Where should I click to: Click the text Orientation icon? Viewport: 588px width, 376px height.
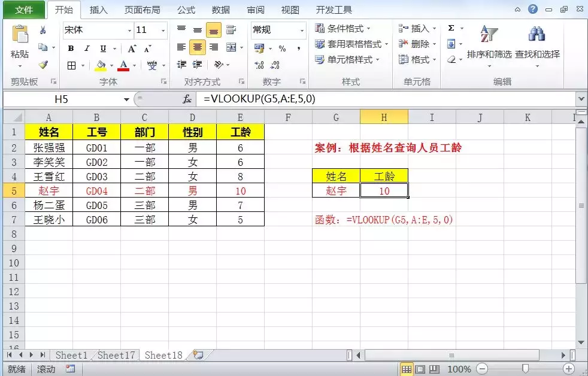click(219, 65)
